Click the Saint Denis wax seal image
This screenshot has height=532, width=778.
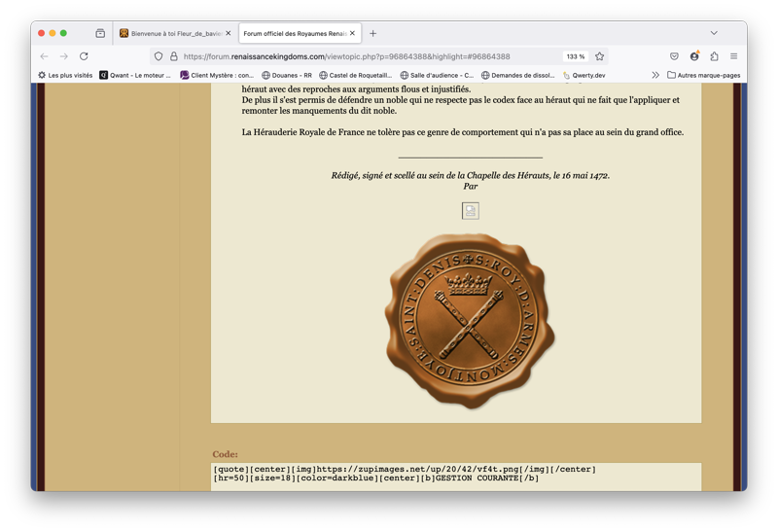coord(470,321)
